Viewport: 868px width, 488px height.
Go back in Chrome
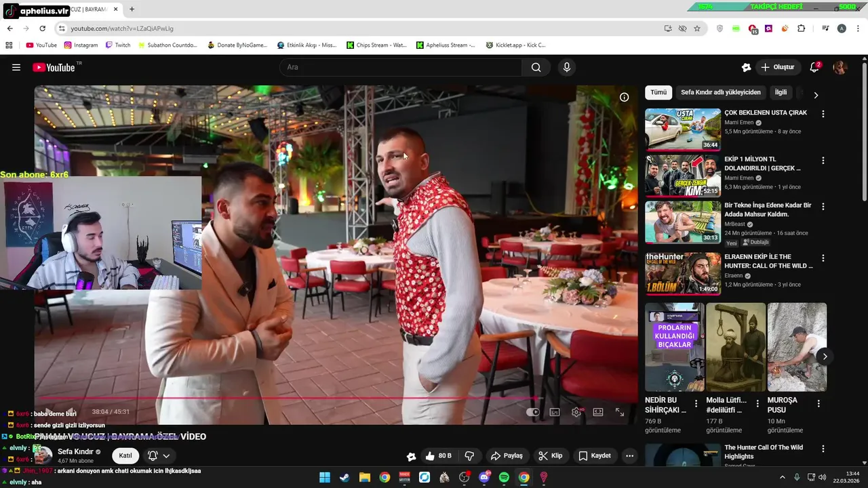[x=9, y=28]
